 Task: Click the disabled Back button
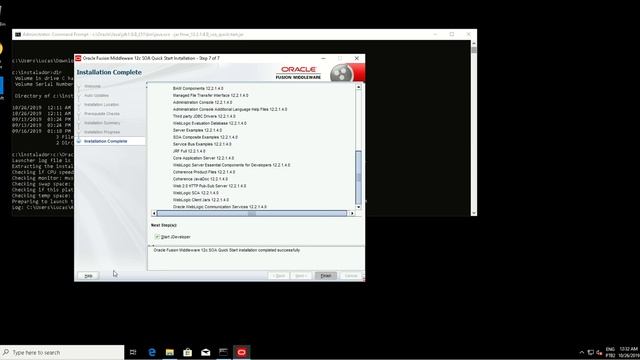pos(280,276)
